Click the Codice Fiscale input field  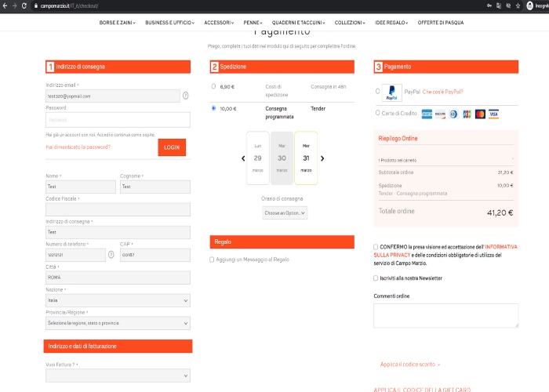[118, 209]
